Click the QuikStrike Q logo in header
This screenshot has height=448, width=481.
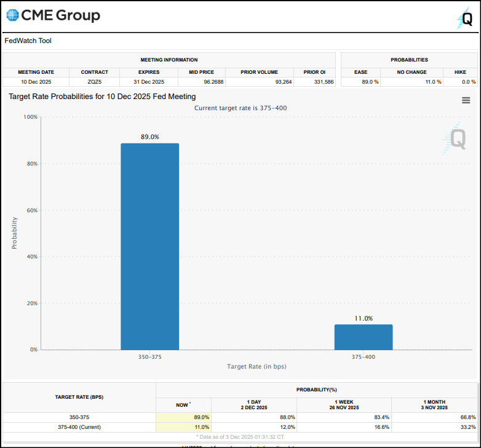click(x=465, y=18)
